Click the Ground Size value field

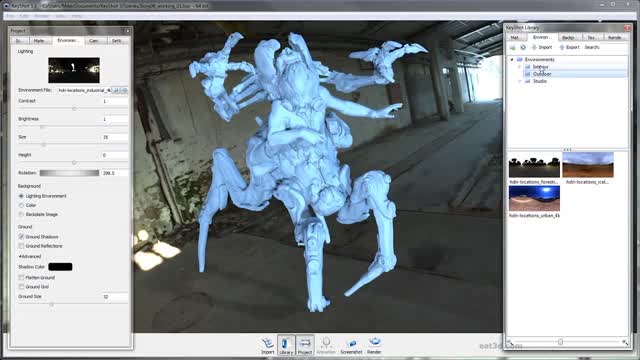pyautogui.click(x=115, y=297)
